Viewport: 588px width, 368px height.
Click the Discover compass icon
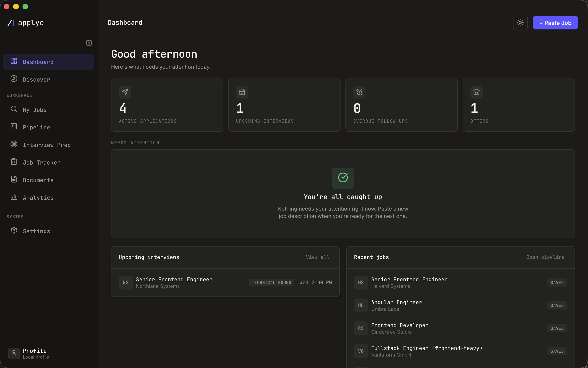click(14, 79)
